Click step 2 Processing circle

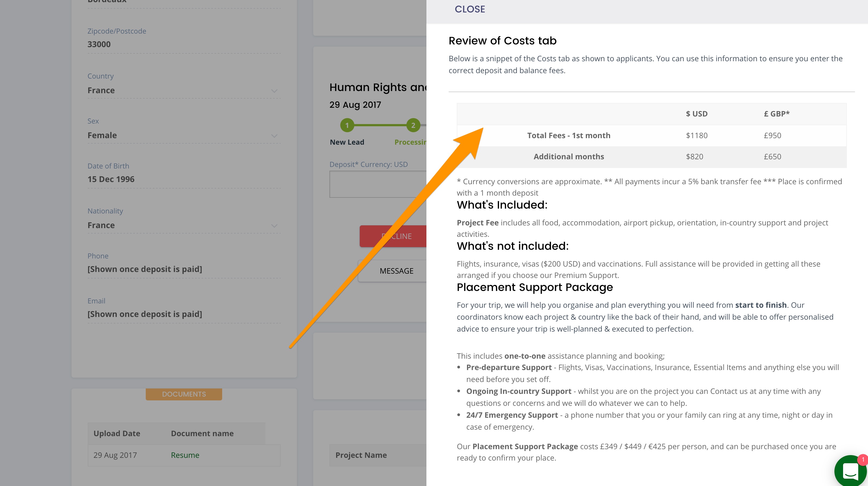[413, 125]
